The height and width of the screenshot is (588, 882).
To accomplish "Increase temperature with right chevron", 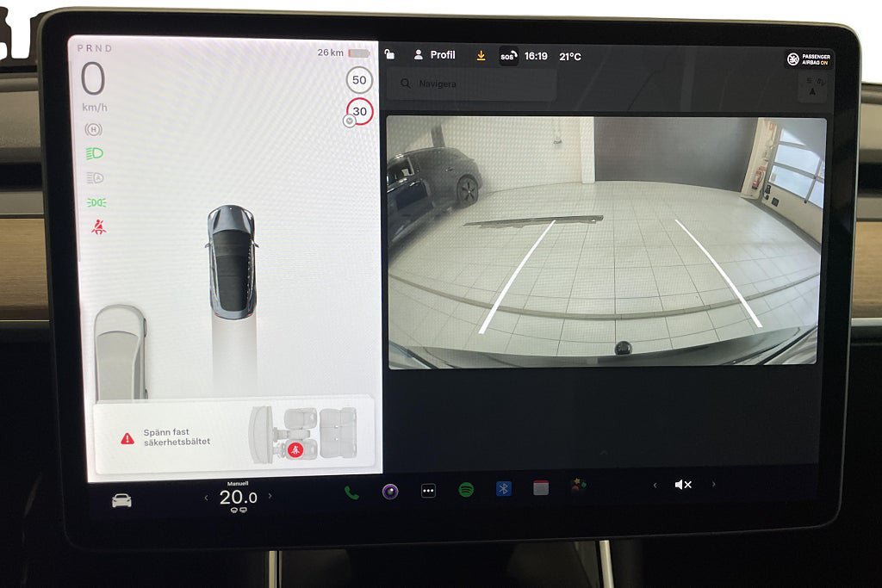I will [270, 496].
